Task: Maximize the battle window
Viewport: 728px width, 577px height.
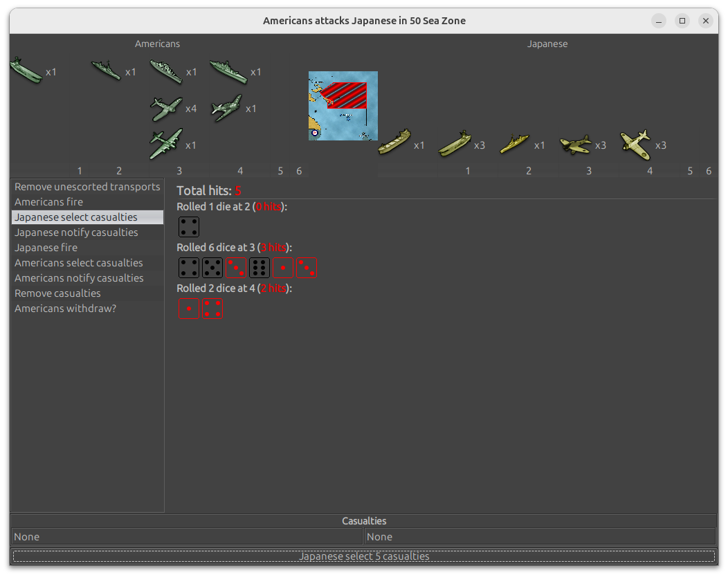Action: pos(682,21)
